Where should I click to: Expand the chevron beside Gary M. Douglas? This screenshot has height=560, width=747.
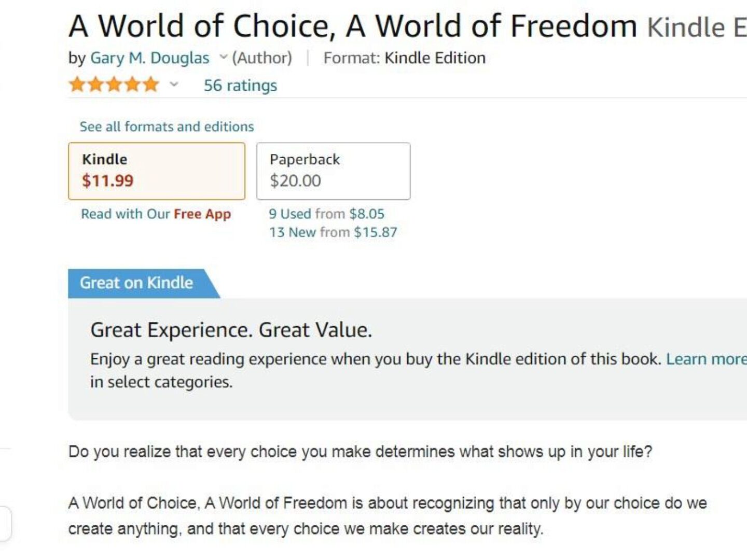coord(224,57)
